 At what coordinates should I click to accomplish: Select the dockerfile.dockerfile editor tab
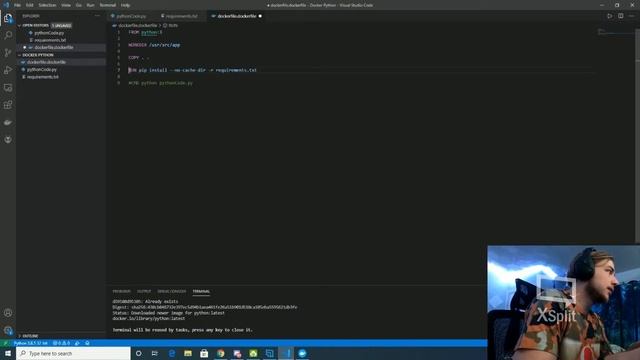pos(237,16)
